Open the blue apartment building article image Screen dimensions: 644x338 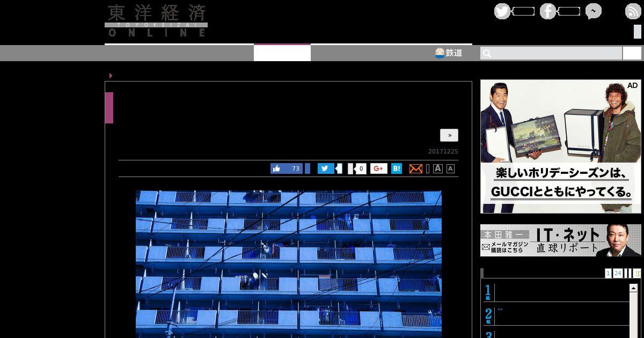(289, 264)
